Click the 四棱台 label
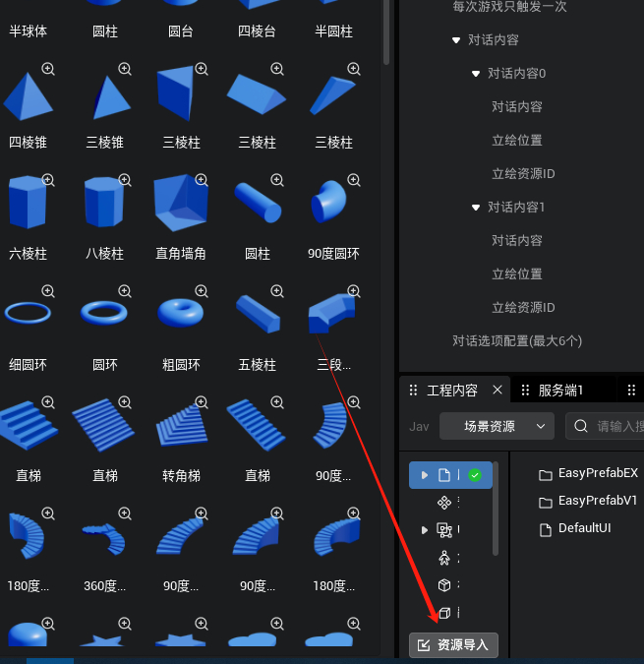This screenshot has width=644, height=664. [x=257, y=31]
